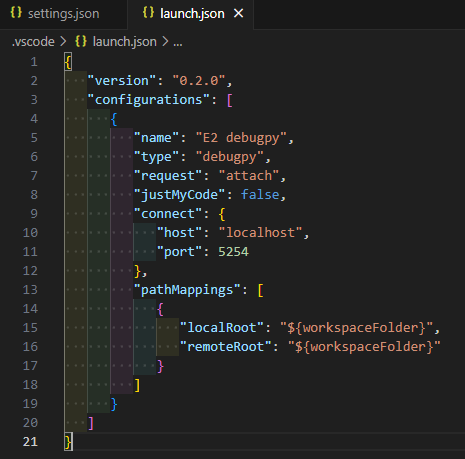Image resolution: width=465 pixels, height=459 pixels.
Task: Click the port number 5254
Action: (233, 252)
